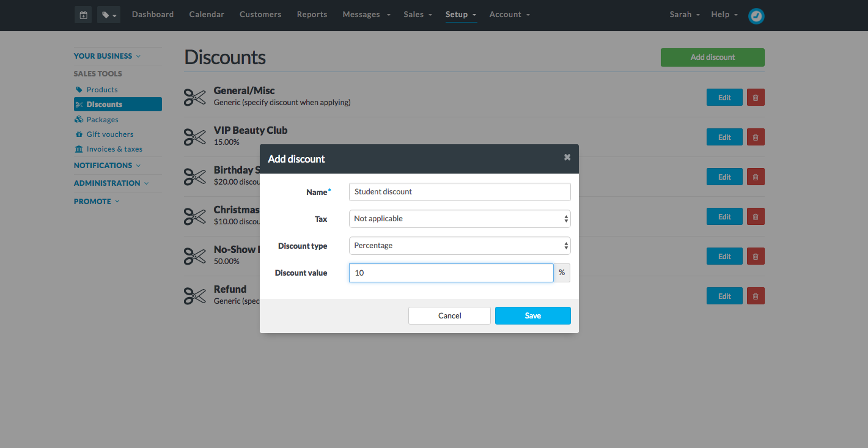Save the Student discount
Viewport: 868px width, 448px height.
(x=532, y=315)
